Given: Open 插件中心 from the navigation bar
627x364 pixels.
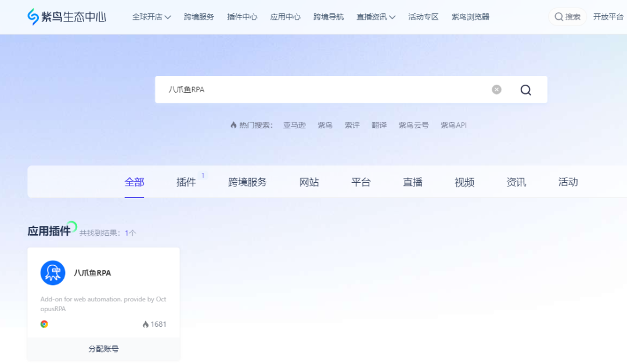Looking at the screenshot, I should pyautogui.click(x=242, y=17).
